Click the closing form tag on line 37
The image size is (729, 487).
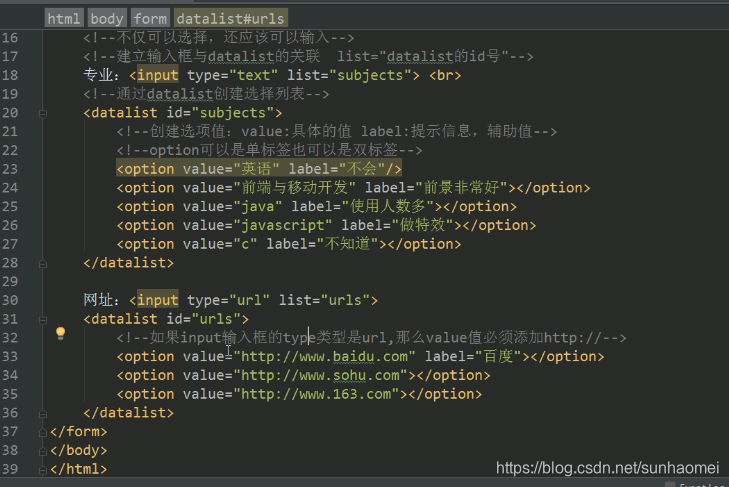pos(79,432)
